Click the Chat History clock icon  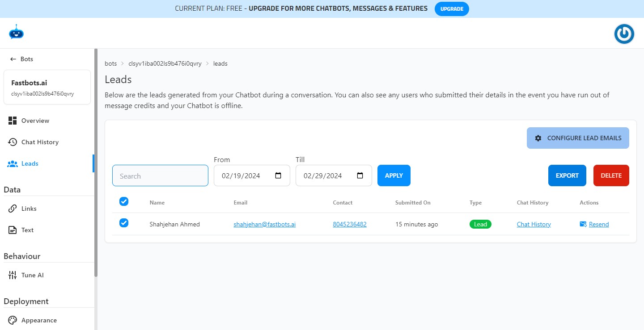[x=13, y=142]
